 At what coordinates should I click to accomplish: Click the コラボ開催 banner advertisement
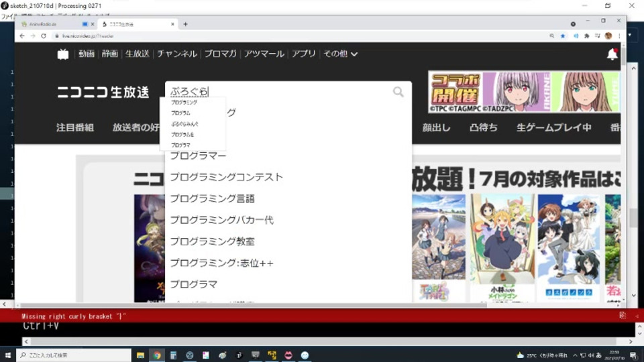click(x=524, y=92)
